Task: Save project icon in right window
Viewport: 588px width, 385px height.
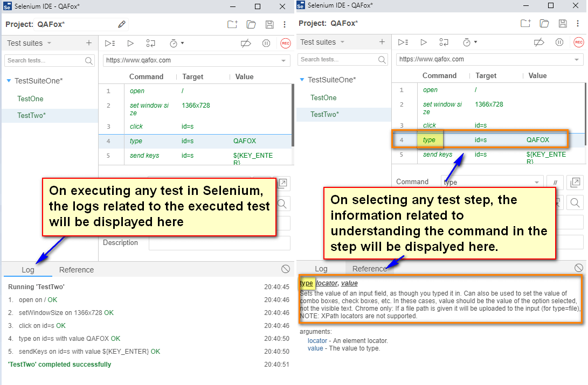Action: 563,23
